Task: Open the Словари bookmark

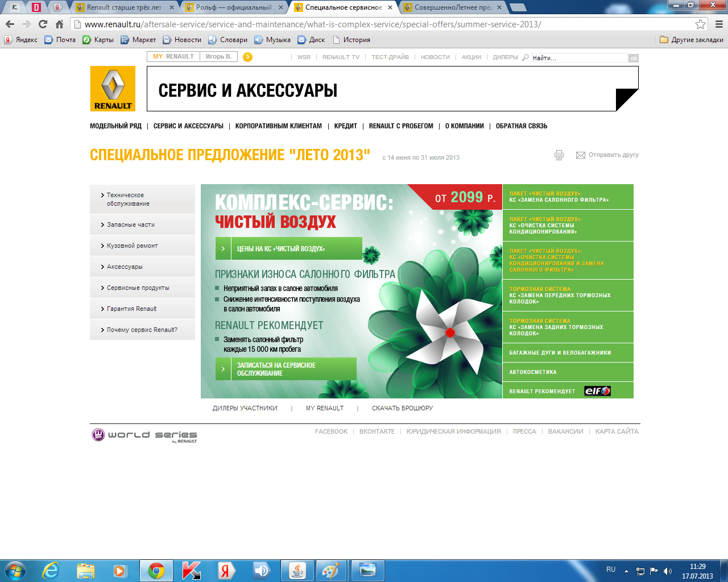Action: (228, 40)
